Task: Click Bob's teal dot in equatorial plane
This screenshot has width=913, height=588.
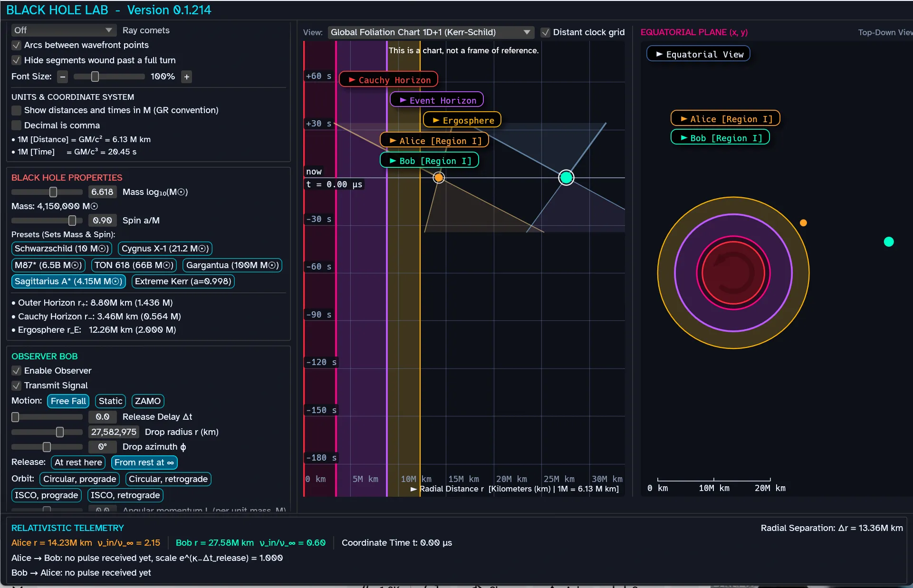Action: pyautogui.click(x=889, y=242)
